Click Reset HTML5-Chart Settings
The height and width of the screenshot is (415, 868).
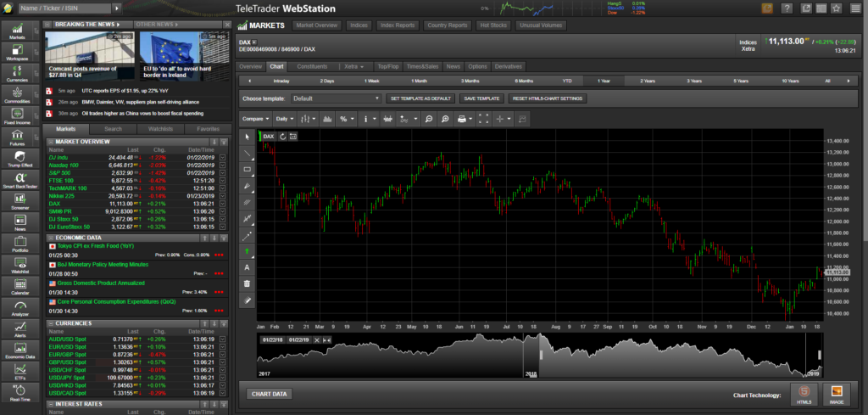(x=547, y=98)
